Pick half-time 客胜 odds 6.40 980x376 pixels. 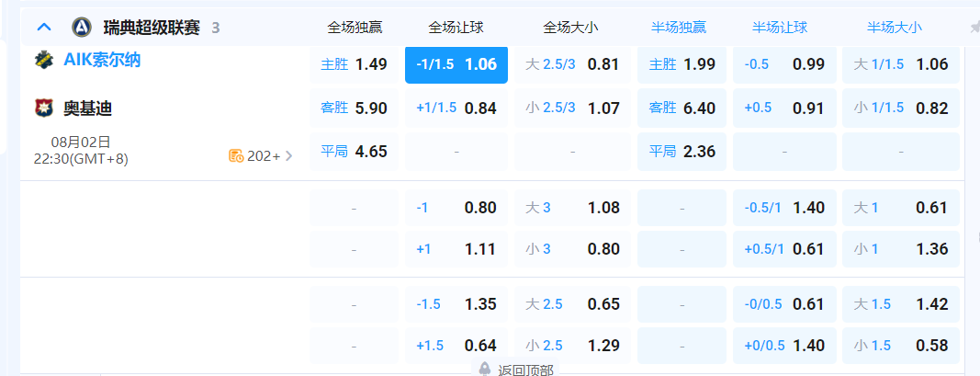click(x=681, y=108)
